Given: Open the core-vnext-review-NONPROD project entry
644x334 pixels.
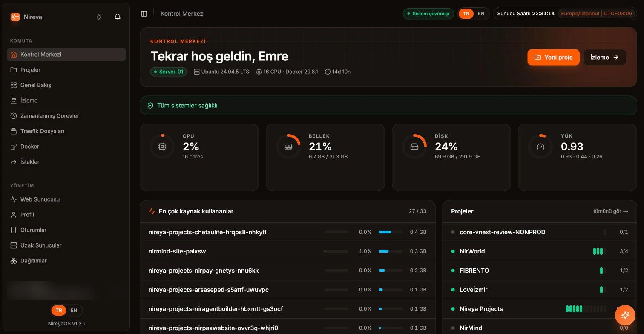Looking at the screenshot, I should click(x=540, y=232).
